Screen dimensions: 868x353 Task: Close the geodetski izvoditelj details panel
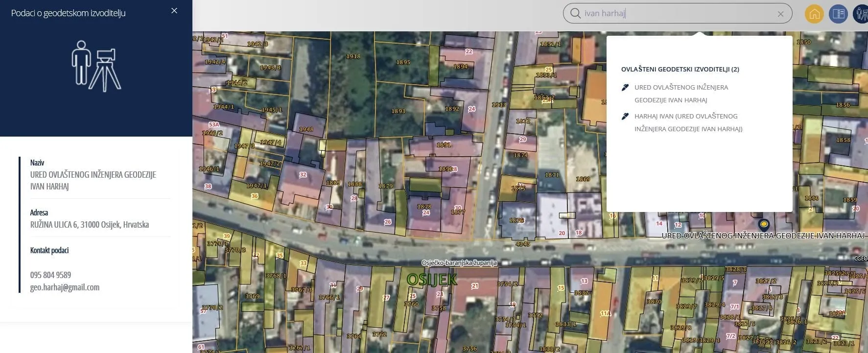[174, 11]
